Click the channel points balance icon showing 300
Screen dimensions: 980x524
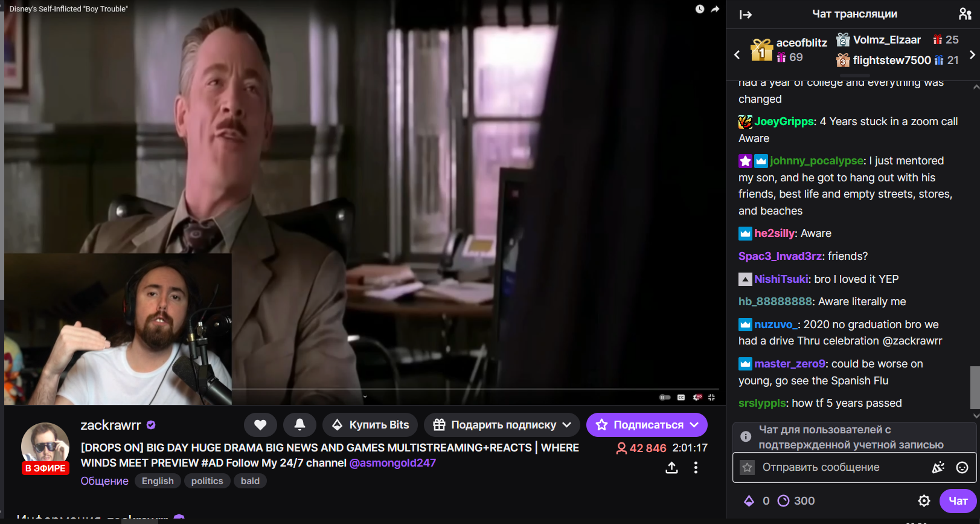point(783,500)
